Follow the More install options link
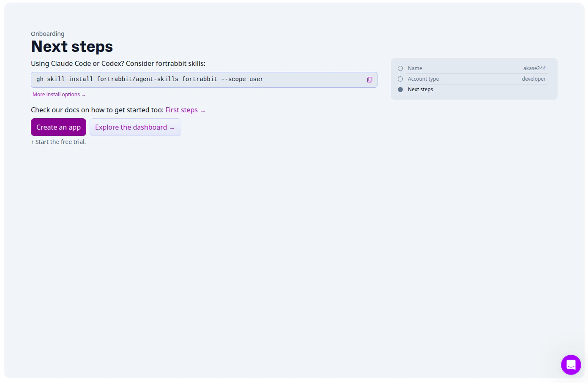Screen dimensions: 588x383 point(59,95)
